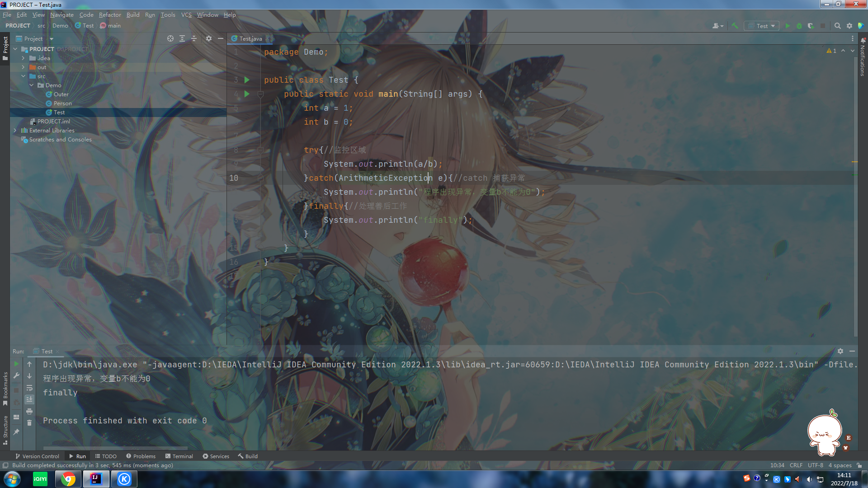Toggle pin tab in Run panel
This screenshot has height=488, width=868.
16,432
